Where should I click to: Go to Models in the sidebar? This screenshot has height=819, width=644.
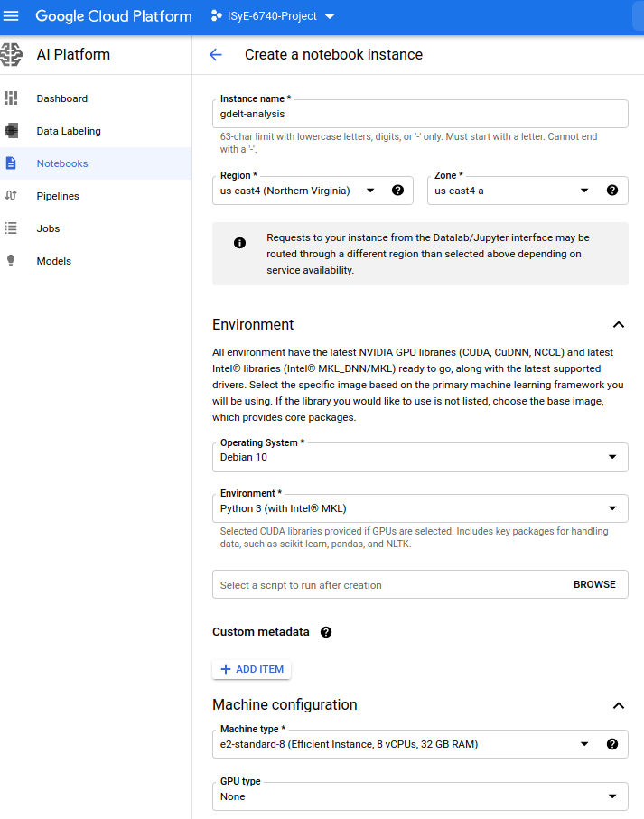pos(96,261)
